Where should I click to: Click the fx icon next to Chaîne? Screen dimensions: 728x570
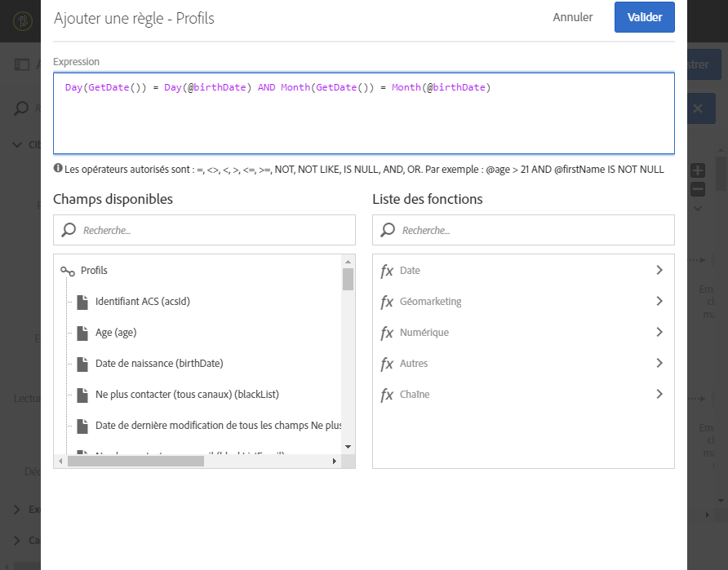pyautogui.click(x=387, y=395)
